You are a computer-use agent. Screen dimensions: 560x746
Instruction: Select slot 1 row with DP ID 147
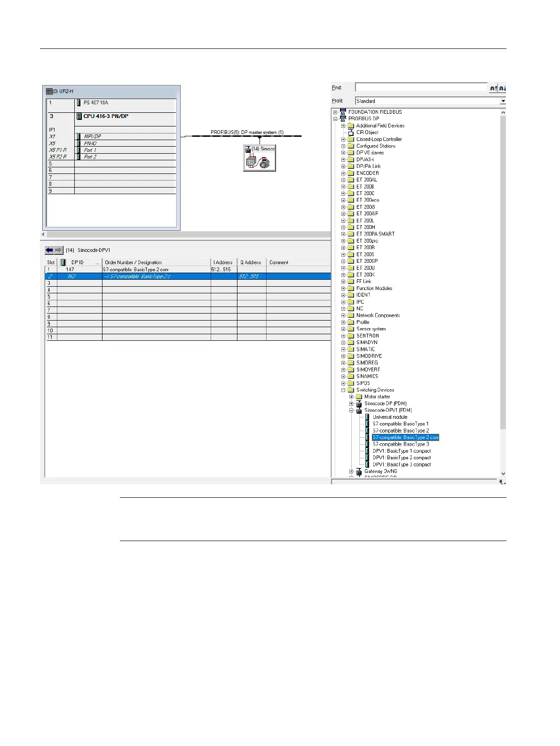188,269
